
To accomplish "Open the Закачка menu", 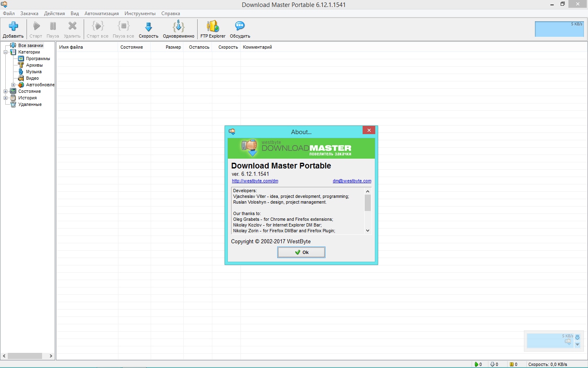I will pyautogui.click(x=29, y=13).
